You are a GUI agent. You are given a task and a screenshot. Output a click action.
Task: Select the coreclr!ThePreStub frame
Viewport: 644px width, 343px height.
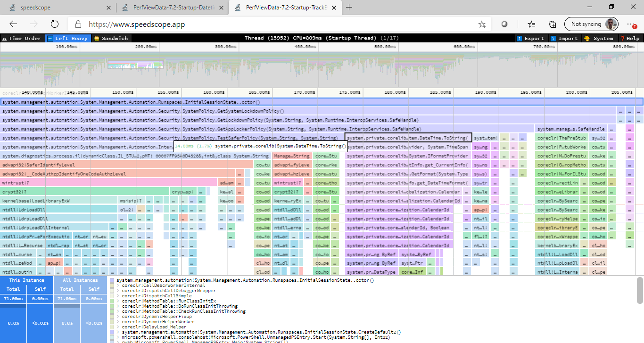[x=562, y=138]
